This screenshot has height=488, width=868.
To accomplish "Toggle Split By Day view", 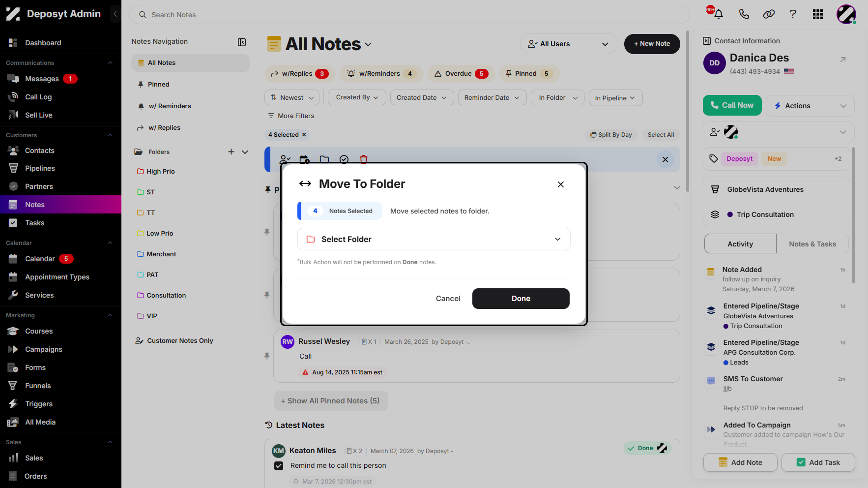I will (x=611, y=135).
